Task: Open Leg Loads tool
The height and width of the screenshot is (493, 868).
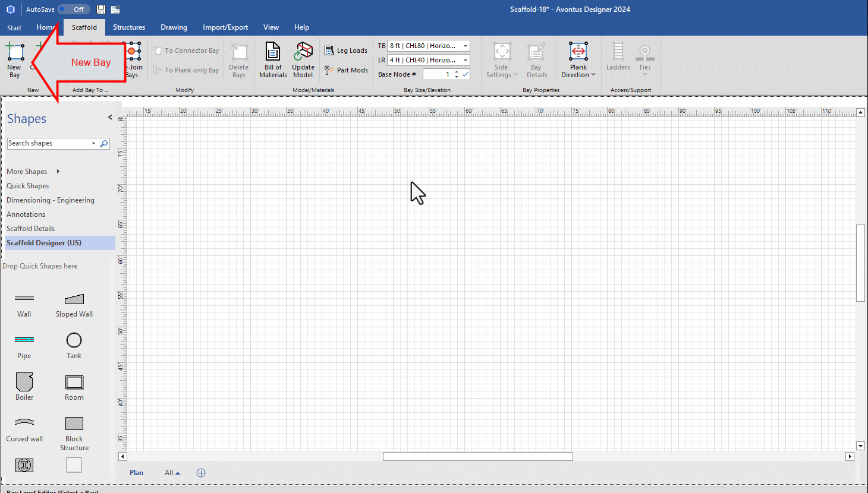Action: pos(346,51)
